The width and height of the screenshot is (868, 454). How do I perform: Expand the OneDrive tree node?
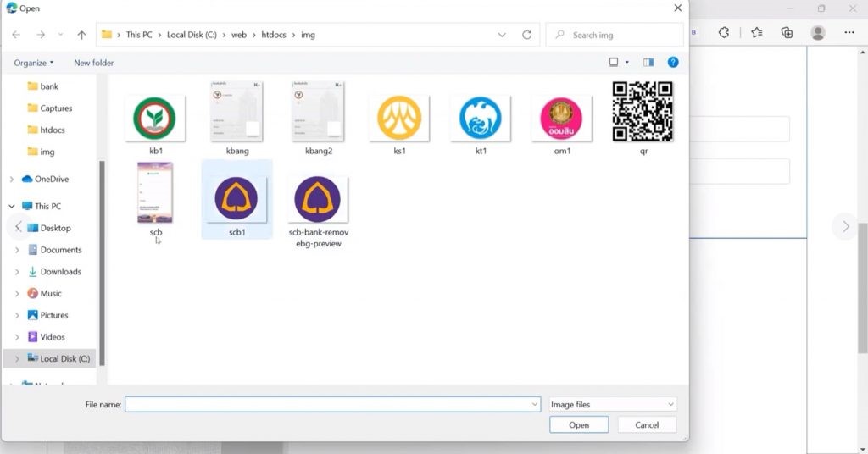11,179
